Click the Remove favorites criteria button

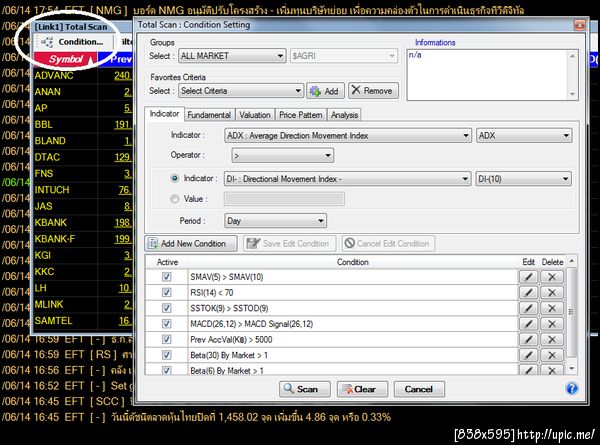[373, 91]
